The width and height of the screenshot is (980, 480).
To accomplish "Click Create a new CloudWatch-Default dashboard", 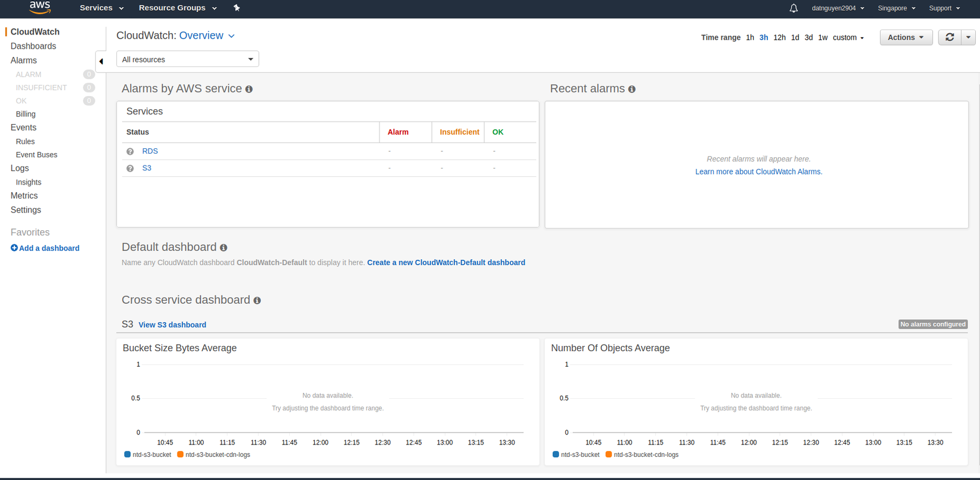I will (446, 263).
